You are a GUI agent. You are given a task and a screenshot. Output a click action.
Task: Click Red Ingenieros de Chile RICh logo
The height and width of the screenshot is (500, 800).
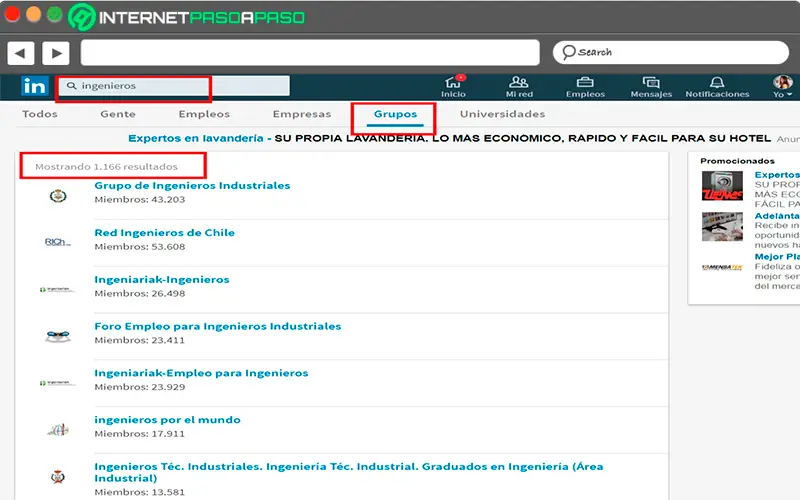tap(58, 242)
